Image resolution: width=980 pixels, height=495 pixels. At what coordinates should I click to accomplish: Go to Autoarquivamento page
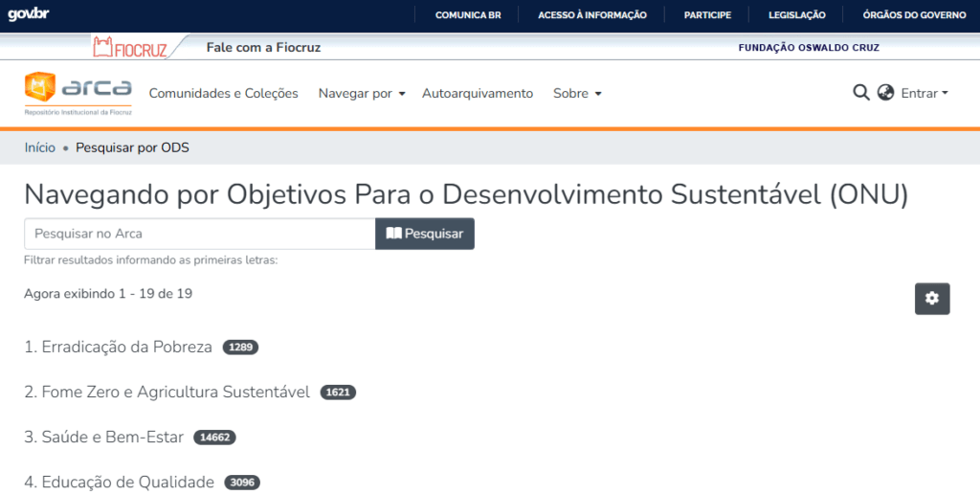click(478, 93)
